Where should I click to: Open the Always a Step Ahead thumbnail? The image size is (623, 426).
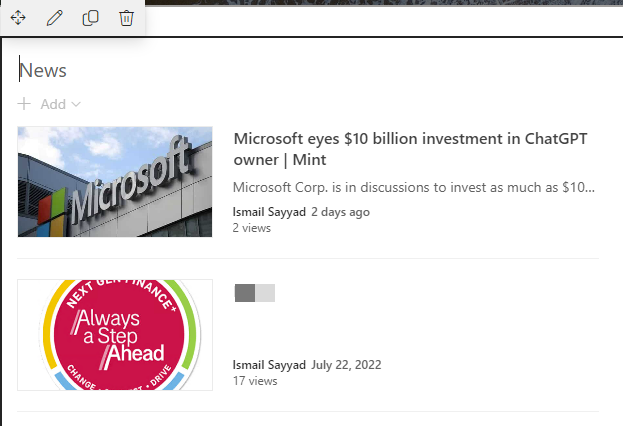click(x=115, y=335)
